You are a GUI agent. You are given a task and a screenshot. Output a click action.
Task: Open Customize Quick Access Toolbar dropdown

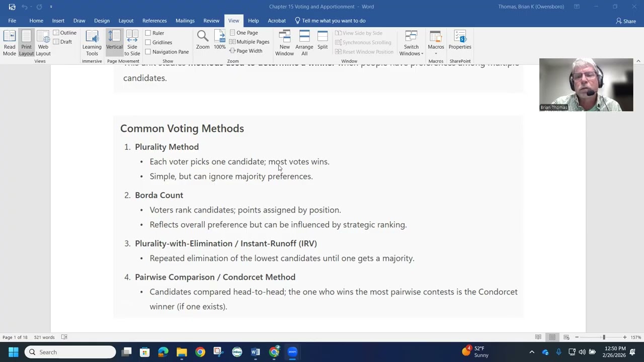pos(51,7)
